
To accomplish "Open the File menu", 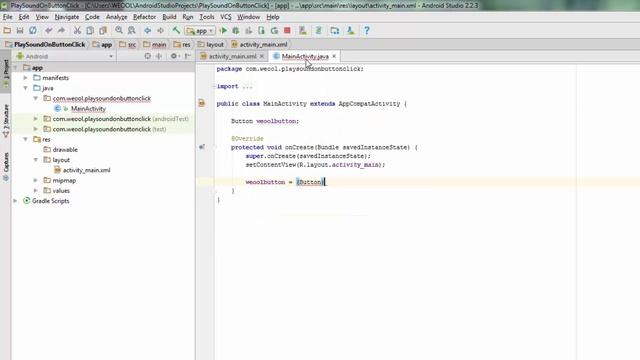I will click(x=8, y=17).
